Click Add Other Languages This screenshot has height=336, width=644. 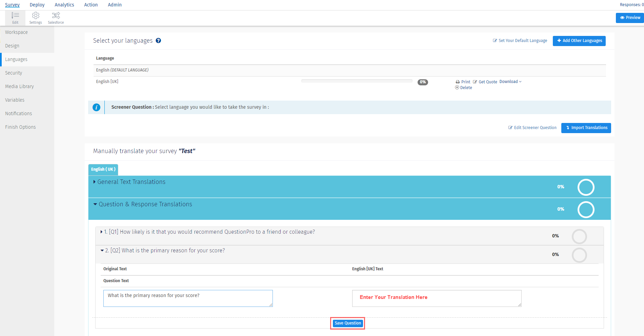click(x=579, y=41)
